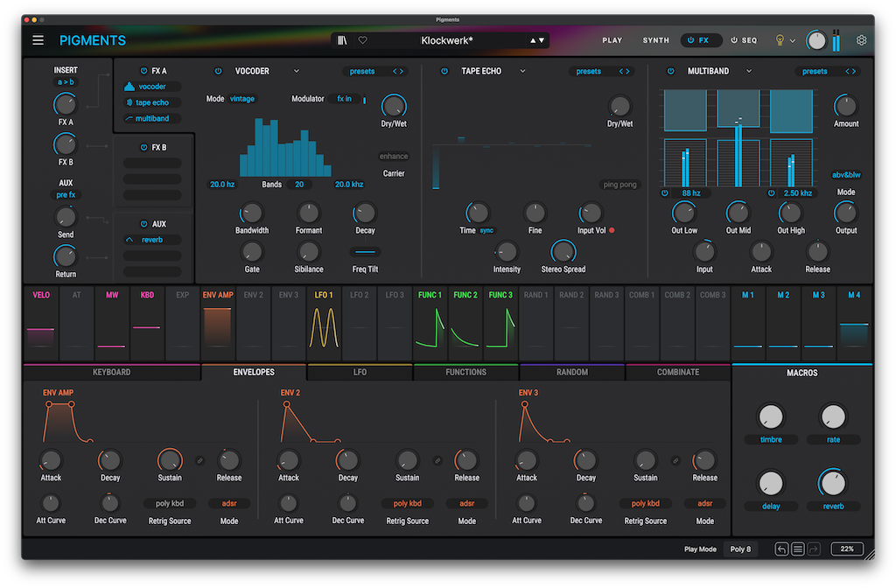This screenshot has width=896, height=588.
Task: Switch to the SEQ view
Action: (744, 40)
